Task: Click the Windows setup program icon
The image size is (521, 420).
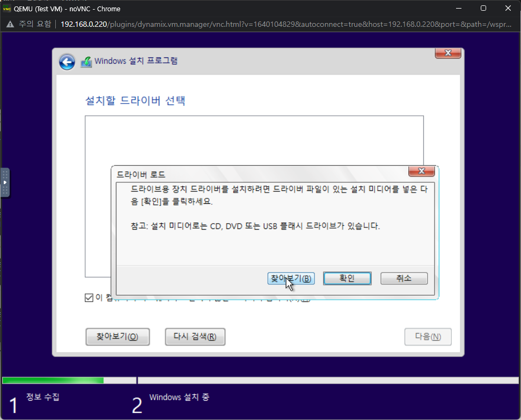Action: (x=86, y=62)
